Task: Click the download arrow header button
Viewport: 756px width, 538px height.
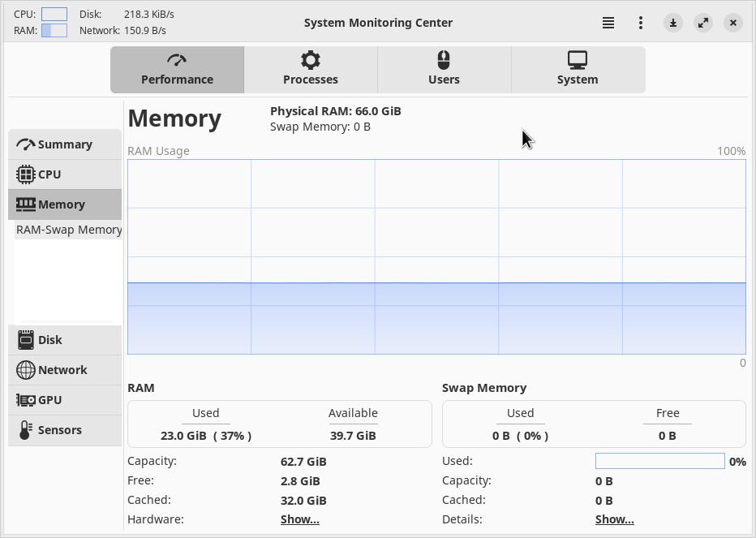Action: [673, 23]
